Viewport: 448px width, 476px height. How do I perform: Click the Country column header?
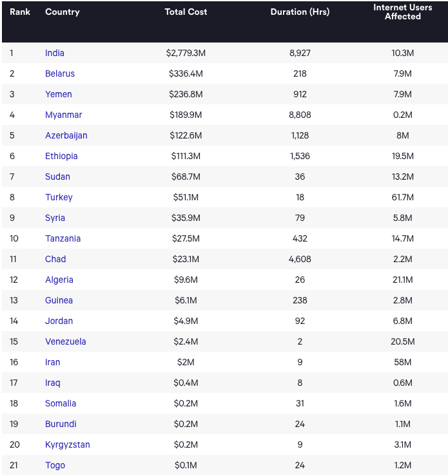[62, 12]
